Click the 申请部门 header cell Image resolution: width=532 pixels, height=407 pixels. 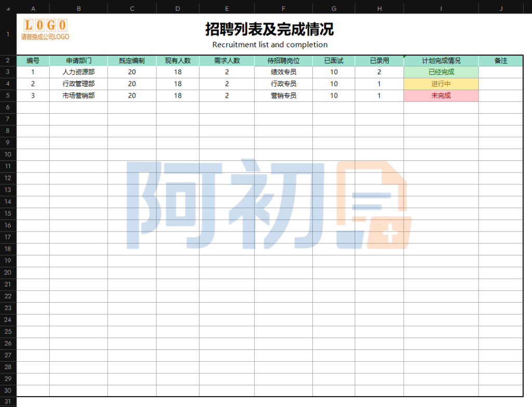tap(79, 61)
